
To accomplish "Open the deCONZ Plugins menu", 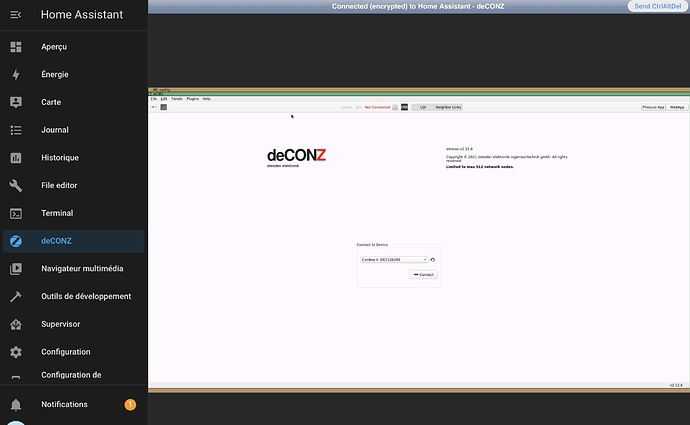I will [x=193, y=99].
